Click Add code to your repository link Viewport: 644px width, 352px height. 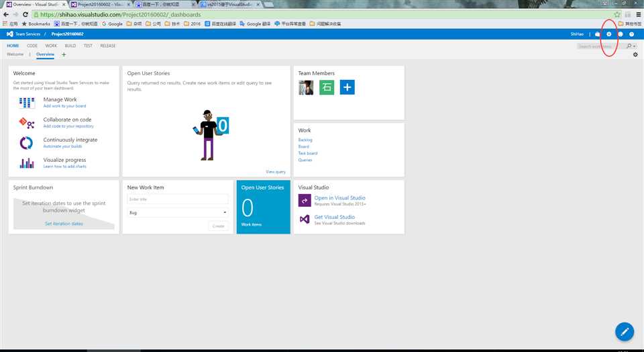(x=68, y=126)
